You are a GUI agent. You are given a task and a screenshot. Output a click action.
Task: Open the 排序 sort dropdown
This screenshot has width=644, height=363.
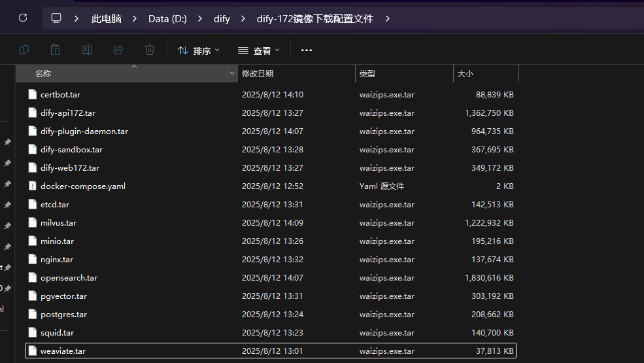[199, 50]
